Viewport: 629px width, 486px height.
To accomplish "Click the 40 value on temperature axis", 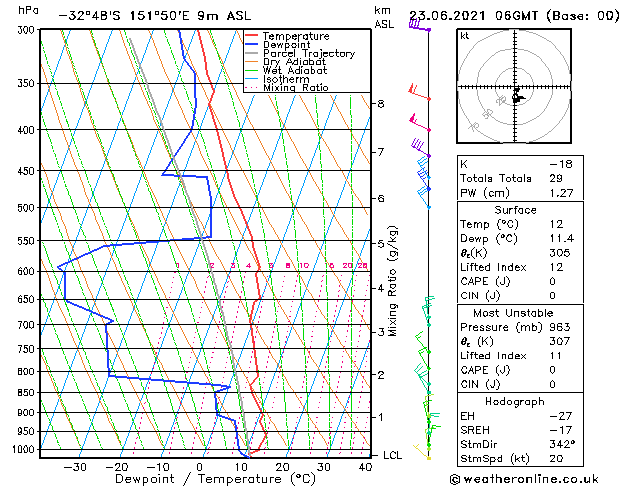I will click(x=365, y=467).
